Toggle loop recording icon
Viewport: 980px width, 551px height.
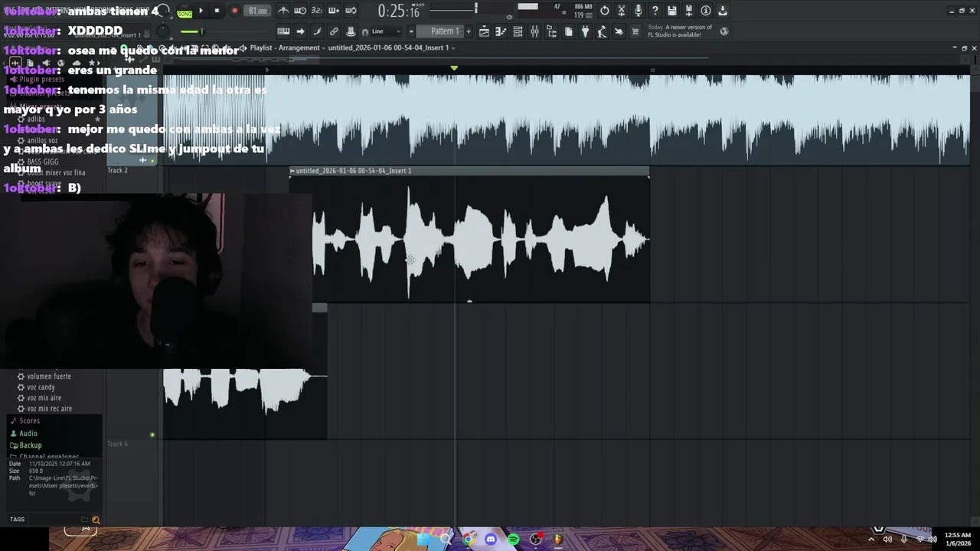[x=351, y=11]
